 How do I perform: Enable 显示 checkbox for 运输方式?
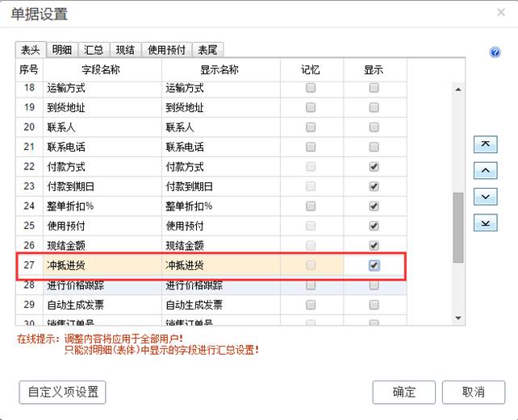click(374, 88)
